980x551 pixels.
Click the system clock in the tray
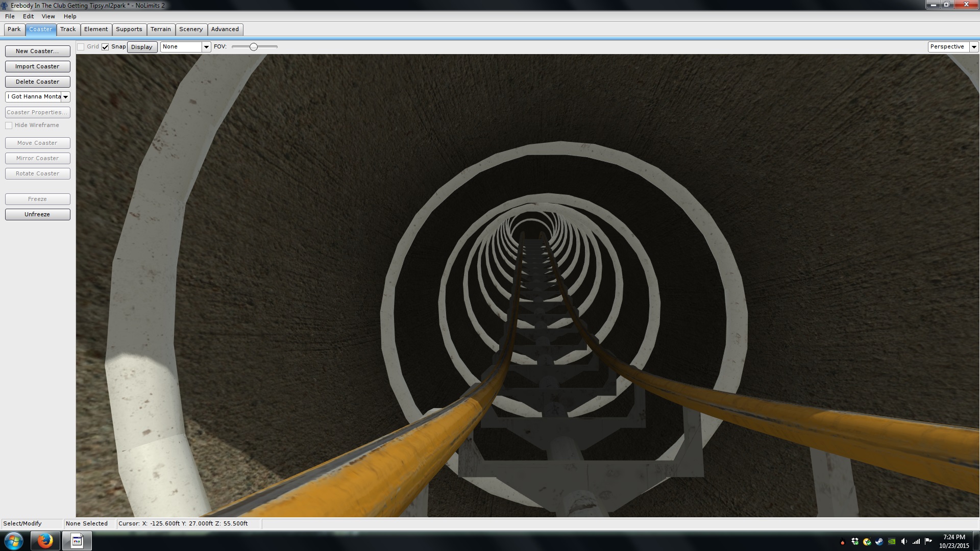tap(953, 541)
